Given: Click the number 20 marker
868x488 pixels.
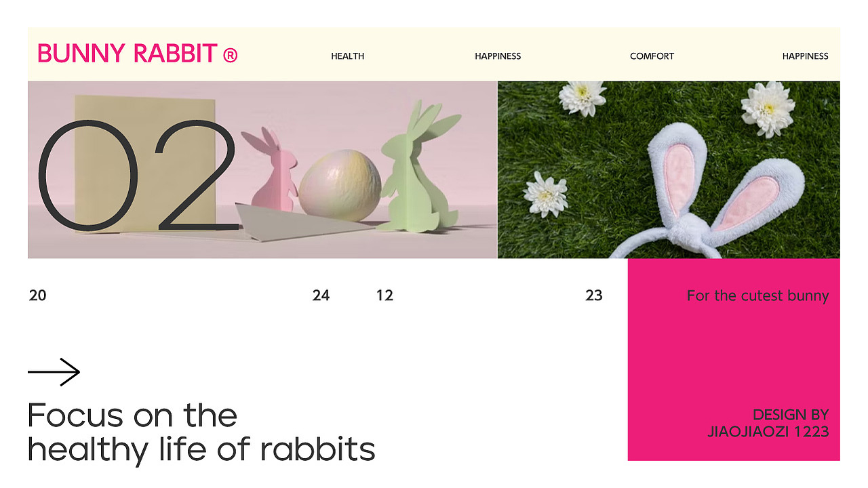Looking at the screenshot, I should click(38, 296).
